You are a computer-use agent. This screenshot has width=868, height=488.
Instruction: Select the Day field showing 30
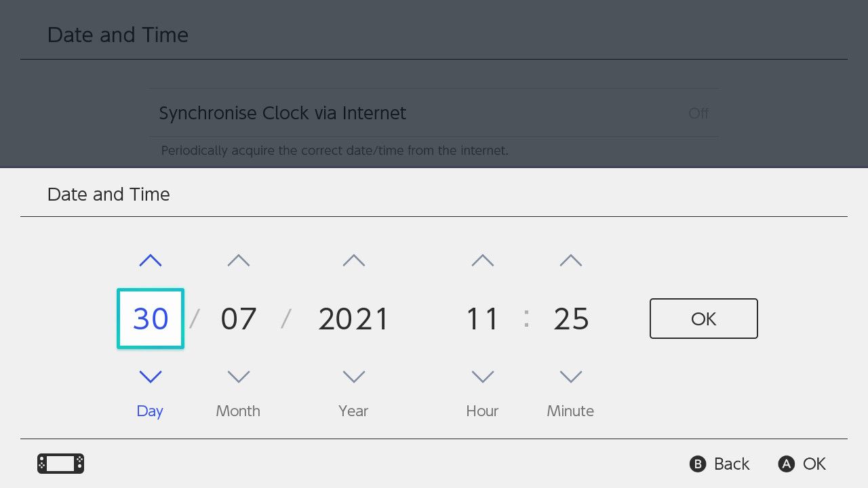150,318
